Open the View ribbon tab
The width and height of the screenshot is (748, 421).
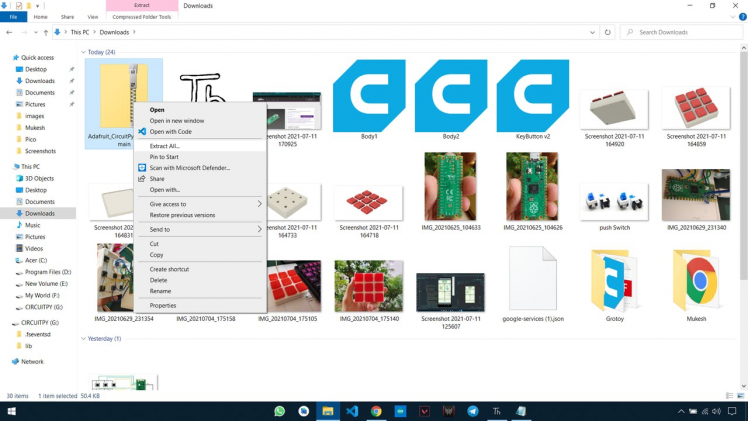click(93, 17)
